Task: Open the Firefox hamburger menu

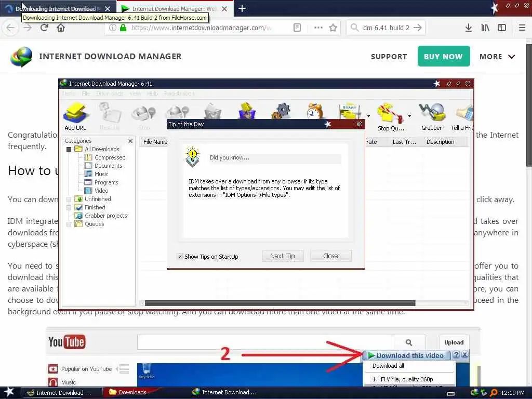Action: click(522, 28)
